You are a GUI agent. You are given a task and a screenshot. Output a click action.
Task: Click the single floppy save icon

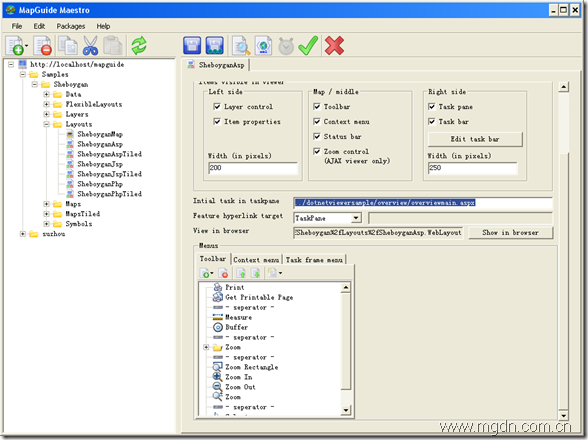(x=192, y=45)
